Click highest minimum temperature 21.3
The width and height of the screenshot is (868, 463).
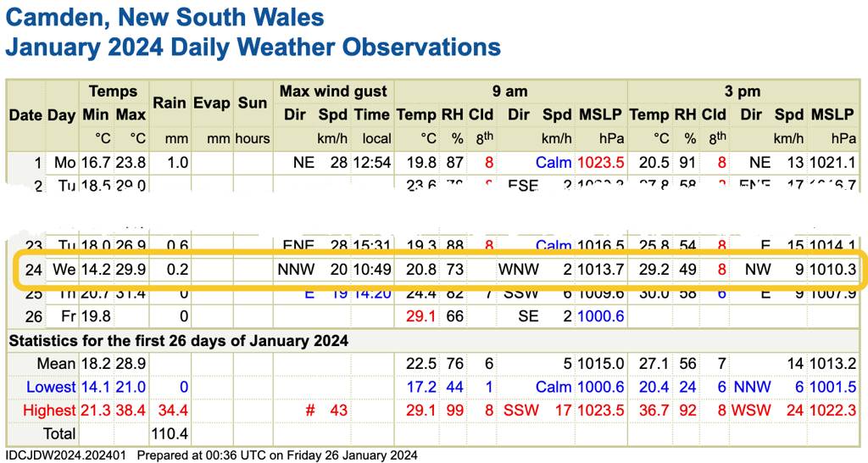tap(97, 410)
